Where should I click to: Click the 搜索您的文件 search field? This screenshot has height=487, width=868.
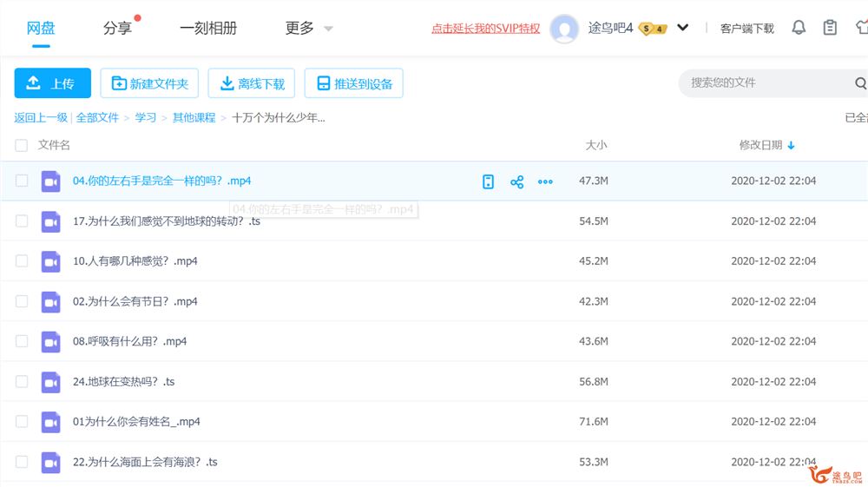(764, 83)
